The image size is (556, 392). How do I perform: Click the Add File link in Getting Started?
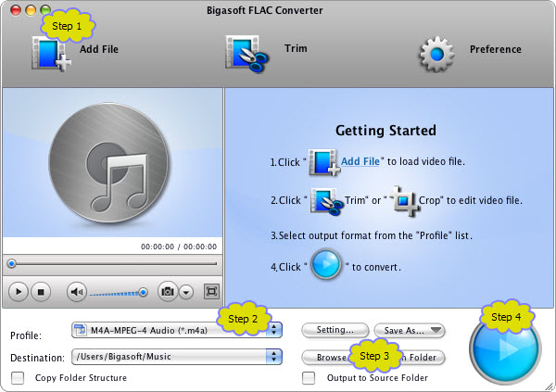[x=360, y=161]
